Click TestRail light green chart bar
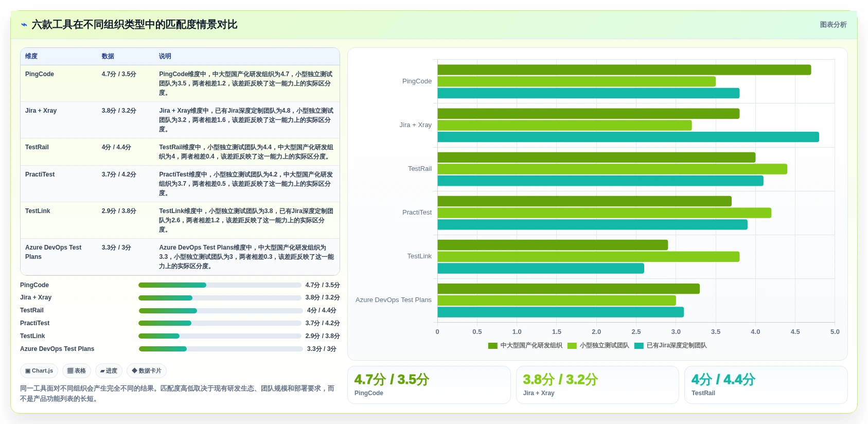This screenshot has width=868, height=424. click(612, 169)
